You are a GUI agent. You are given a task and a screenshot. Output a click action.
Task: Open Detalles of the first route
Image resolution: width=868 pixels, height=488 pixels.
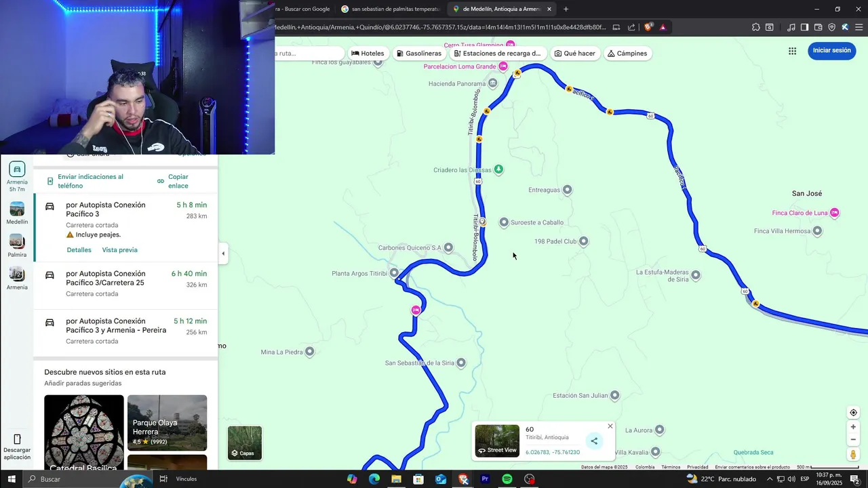[79, 250]
